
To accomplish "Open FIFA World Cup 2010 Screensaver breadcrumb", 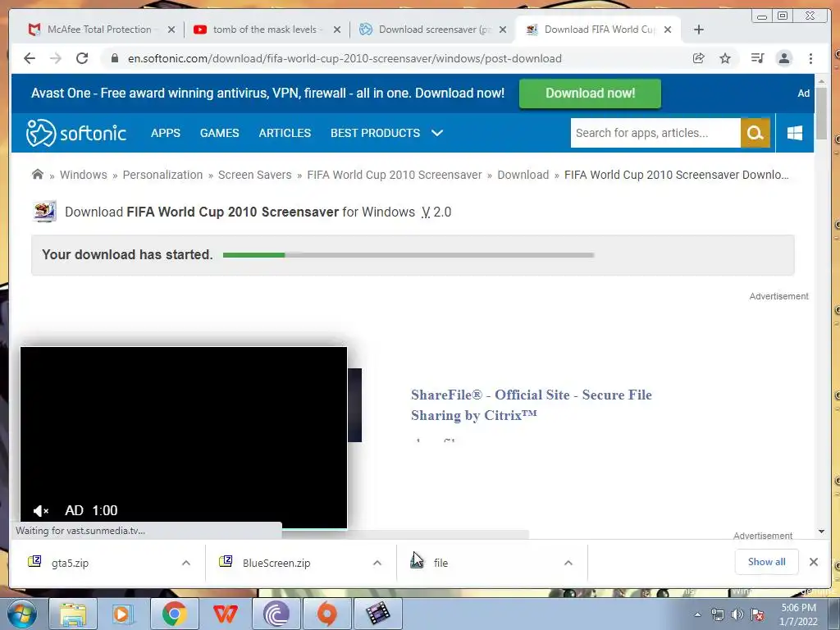I will coord(395,175).
